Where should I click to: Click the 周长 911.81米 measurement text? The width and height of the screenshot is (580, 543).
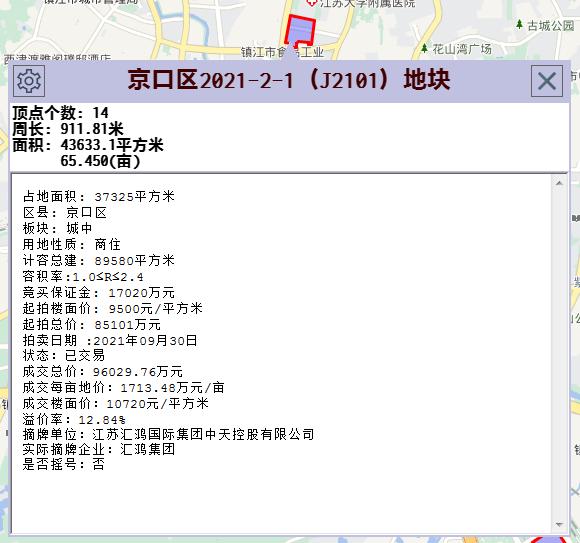click(68, 129)
